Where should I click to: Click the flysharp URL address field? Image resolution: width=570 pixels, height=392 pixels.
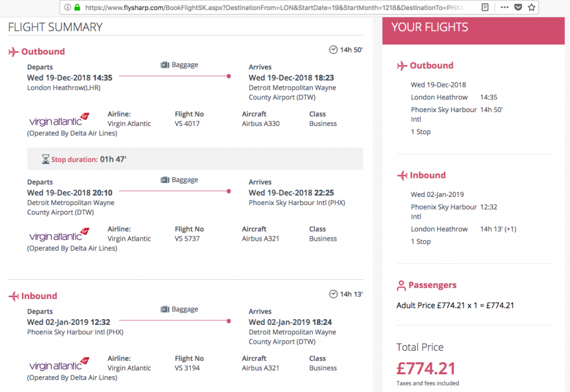(x=272, y=8)
